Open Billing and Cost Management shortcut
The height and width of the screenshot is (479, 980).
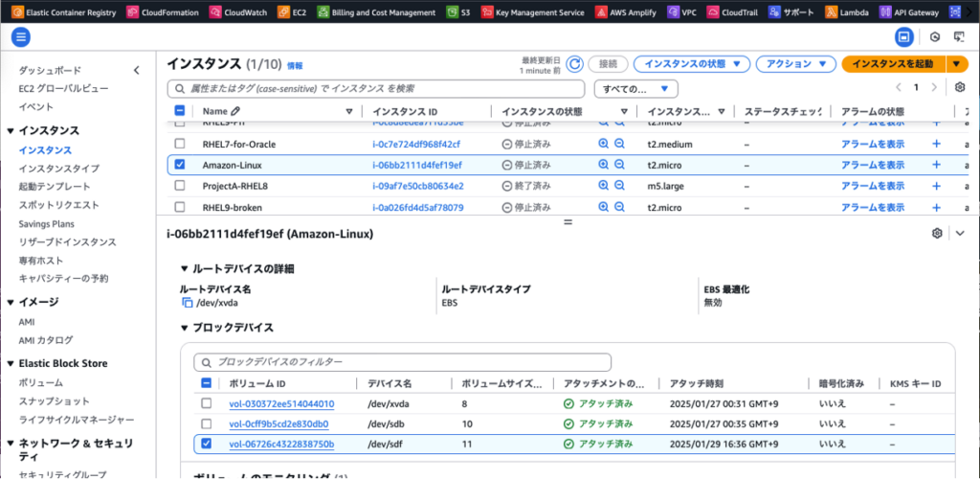point(376,11)
